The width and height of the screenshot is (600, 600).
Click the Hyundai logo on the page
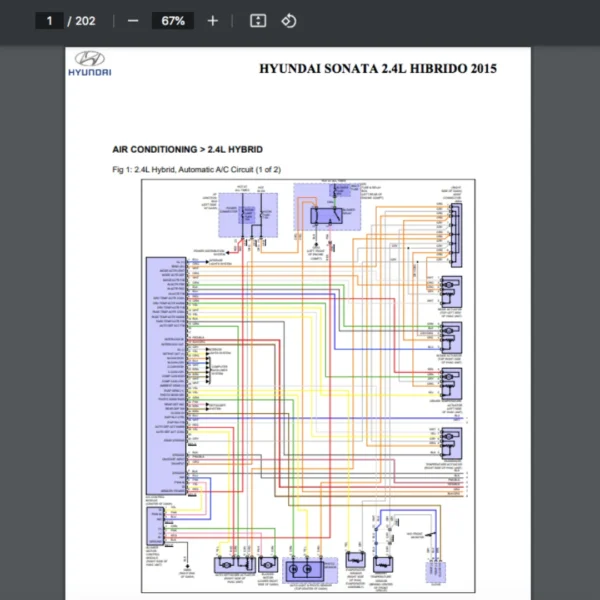click(x=90, y=64)
